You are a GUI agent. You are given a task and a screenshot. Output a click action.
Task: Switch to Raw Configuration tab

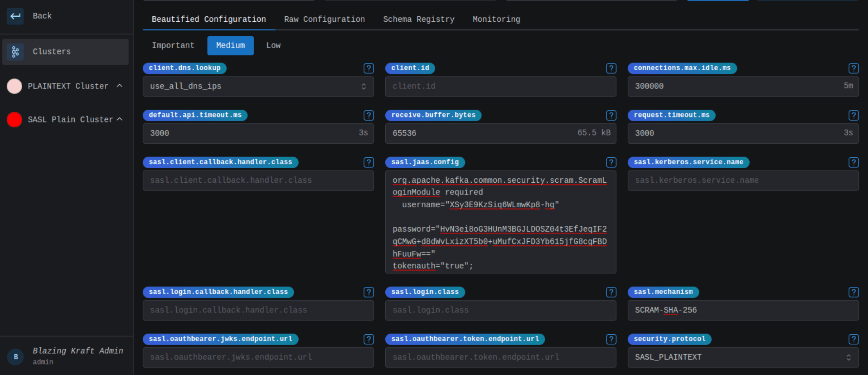pyautogui.click(x=325, y=19)
